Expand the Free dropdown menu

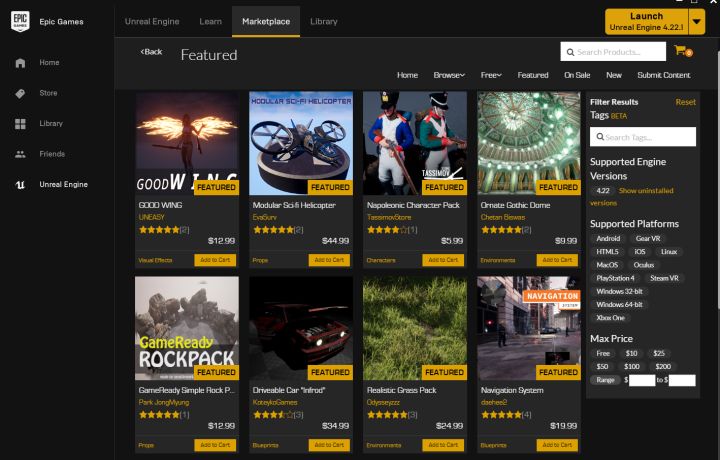click(491, 75)
